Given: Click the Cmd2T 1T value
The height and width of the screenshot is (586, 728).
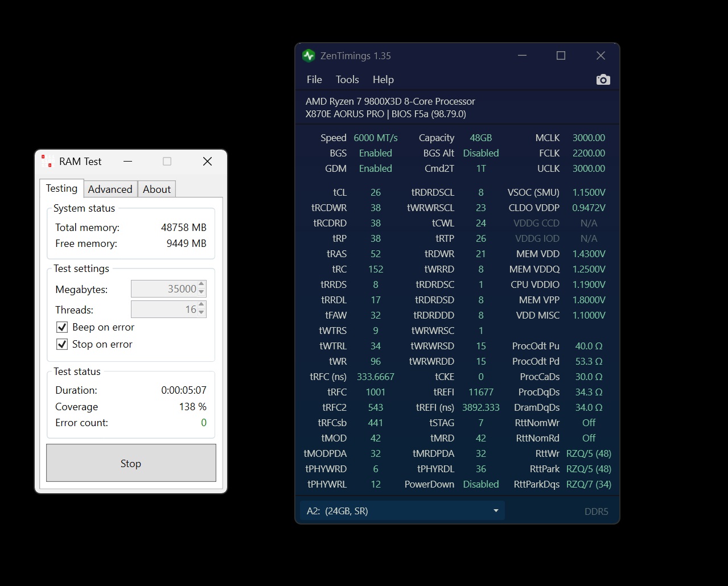Looking at the screenshot, I should tap(481, 168).
